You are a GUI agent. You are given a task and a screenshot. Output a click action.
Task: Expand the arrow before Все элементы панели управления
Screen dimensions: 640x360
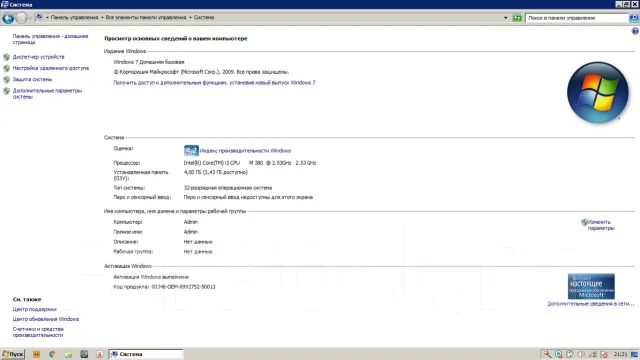(x=102, y=18)
